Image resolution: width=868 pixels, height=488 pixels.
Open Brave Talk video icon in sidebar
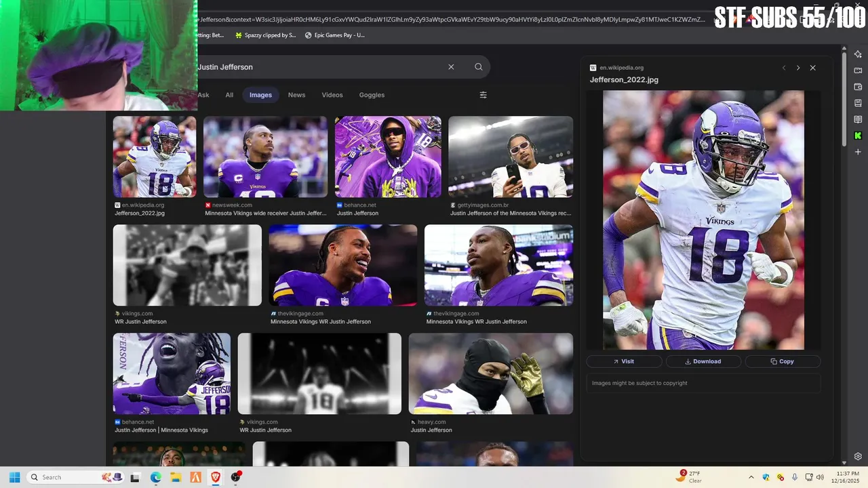click(x=858, y=70)
